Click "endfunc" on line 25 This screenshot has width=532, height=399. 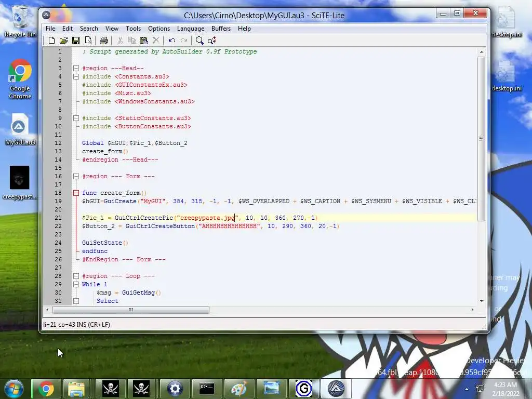pos(95,251)
